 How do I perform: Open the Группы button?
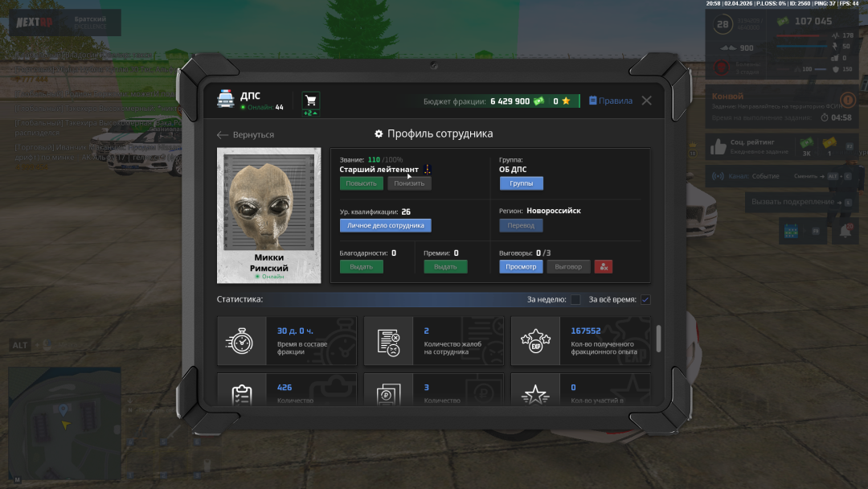[521, 183]
